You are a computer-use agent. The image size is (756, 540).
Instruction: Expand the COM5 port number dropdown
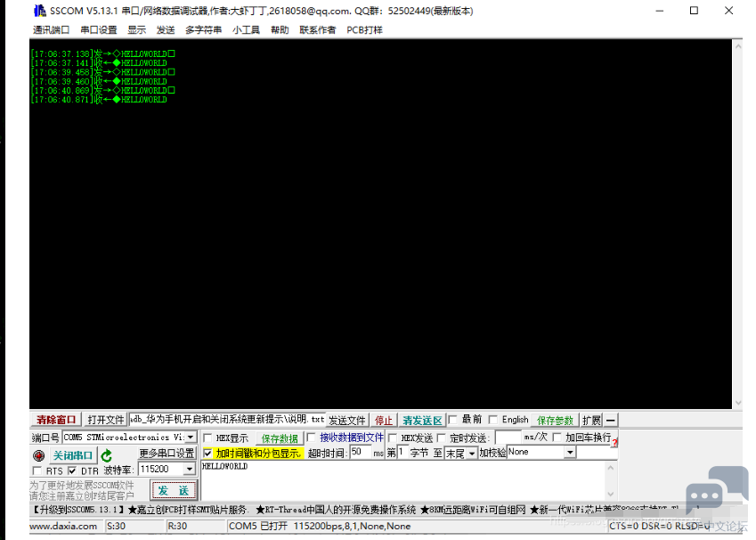pos(191,438)
